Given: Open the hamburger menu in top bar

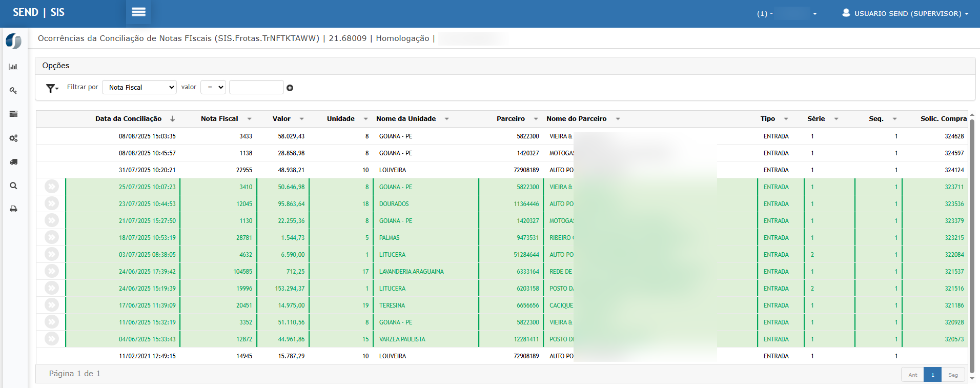Looking at the screenshot, I should 138,12.
